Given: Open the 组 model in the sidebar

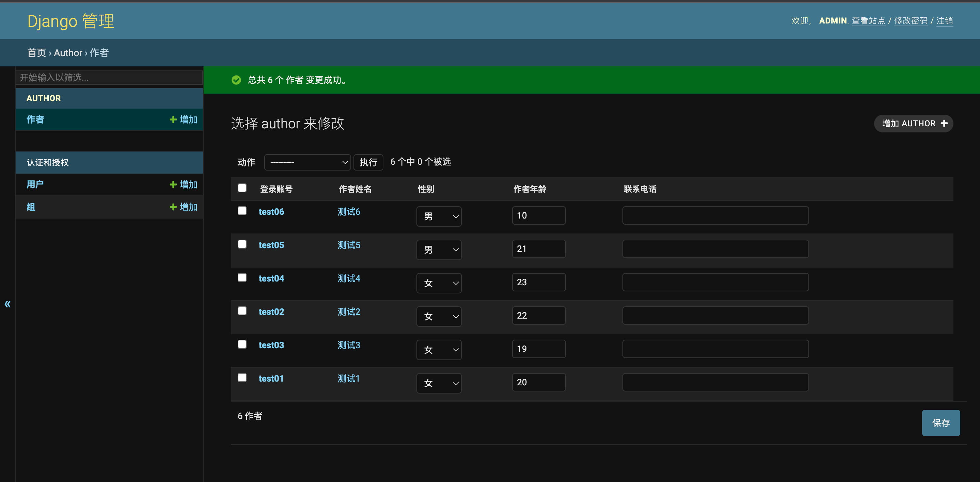Looking at the screenshot, I should pos(31,207).
